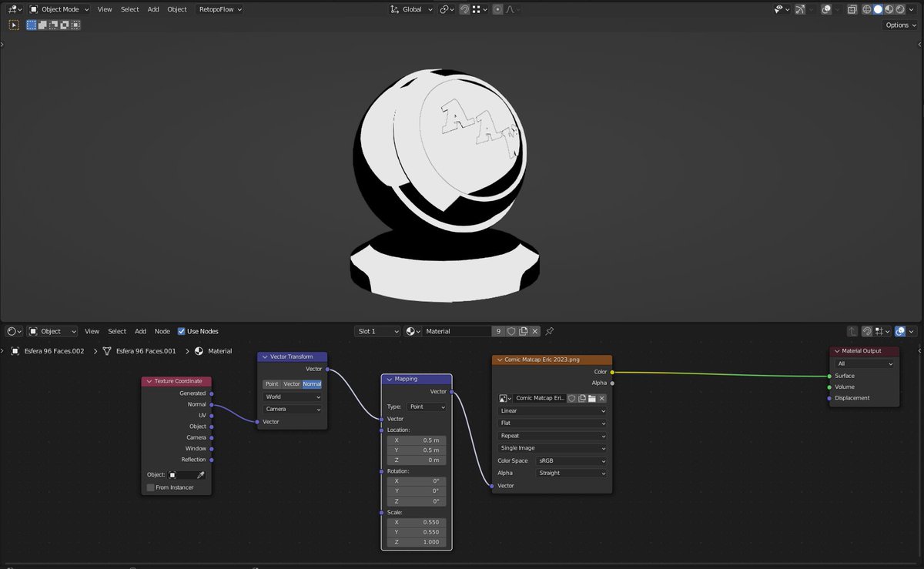Open the Global transform orientation dropdown
The image size is (924, 569).
pos(412,9)
